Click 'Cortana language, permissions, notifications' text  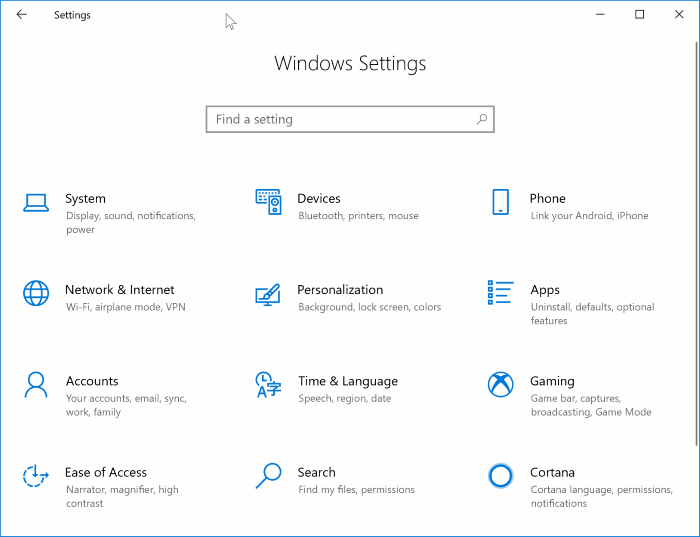[x=601, y=496]
